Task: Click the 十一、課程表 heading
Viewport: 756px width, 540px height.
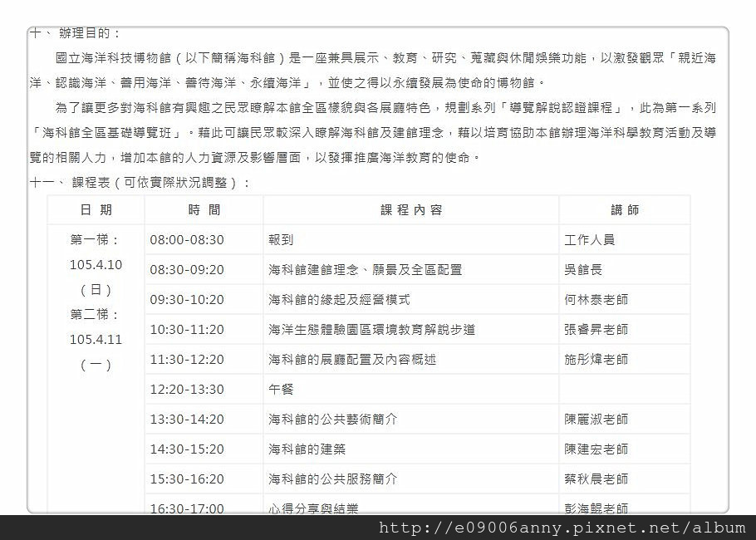Action: 140,183
